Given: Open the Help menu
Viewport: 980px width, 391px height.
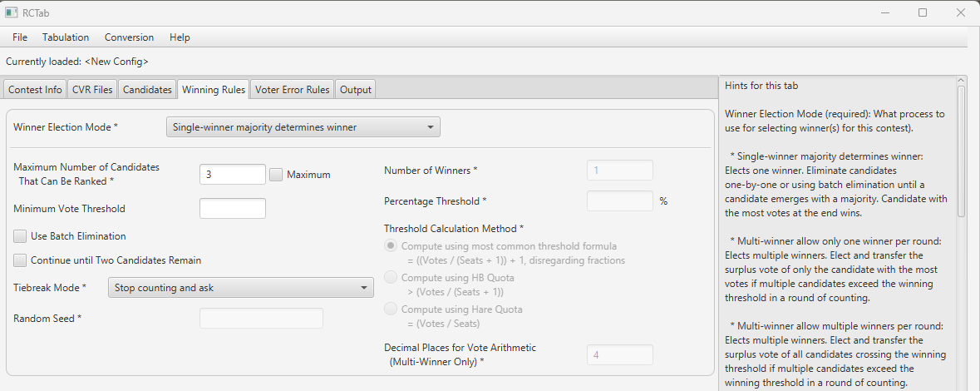Looking at the screenshot, I should pyautogui.click(x=180, y=37).
